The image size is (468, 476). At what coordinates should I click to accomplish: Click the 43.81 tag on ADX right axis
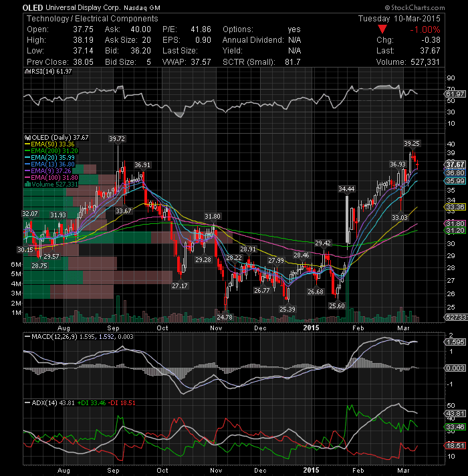[x=455, y=413]
